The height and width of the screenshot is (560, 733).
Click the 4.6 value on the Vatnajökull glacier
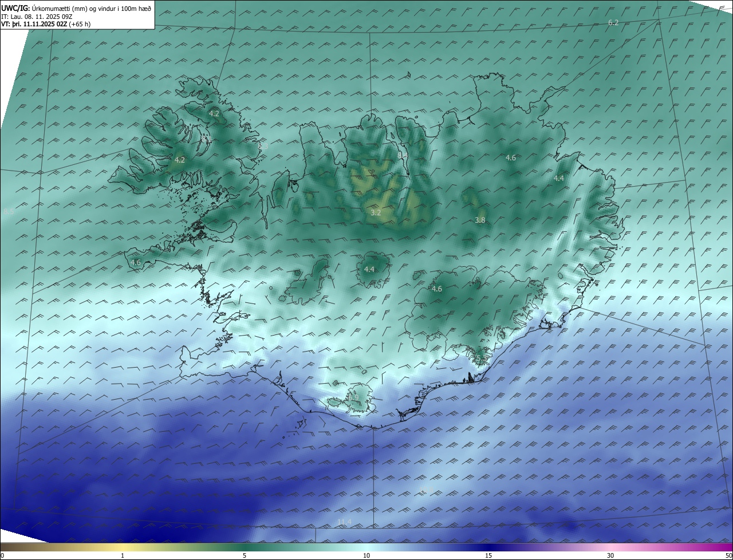tap(437, 289)
